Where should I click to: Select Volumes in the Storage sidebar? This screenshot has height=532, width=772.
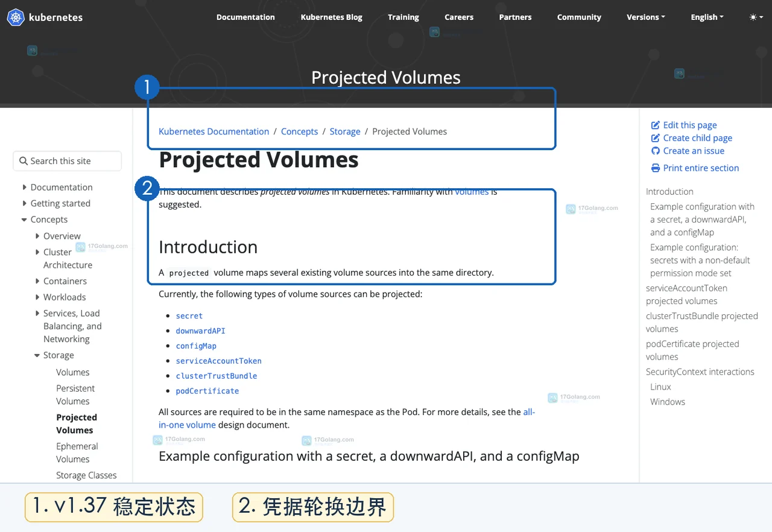click(72, 372)
